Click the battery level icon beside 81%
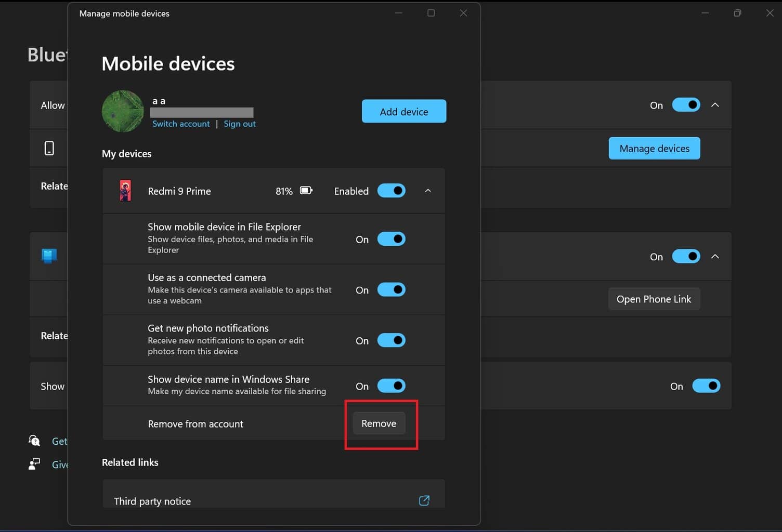 (306, 191)
